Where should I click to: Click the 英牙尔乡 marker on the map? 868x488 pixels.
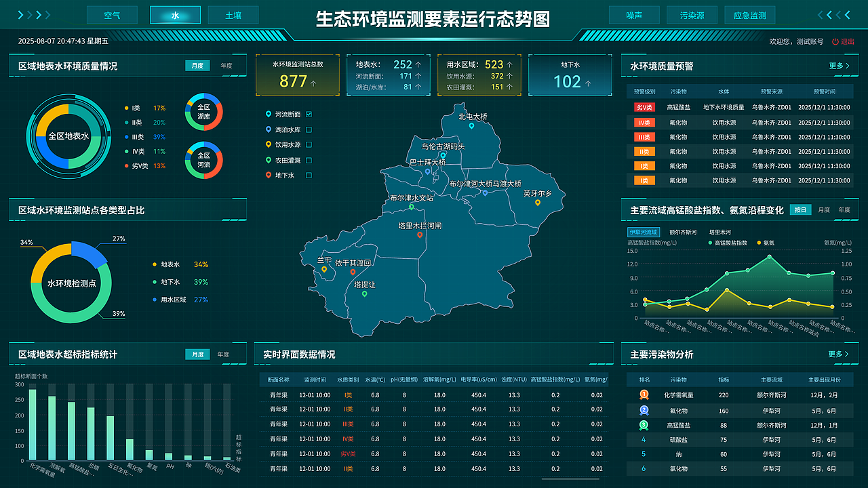click(x=538, y=203)
